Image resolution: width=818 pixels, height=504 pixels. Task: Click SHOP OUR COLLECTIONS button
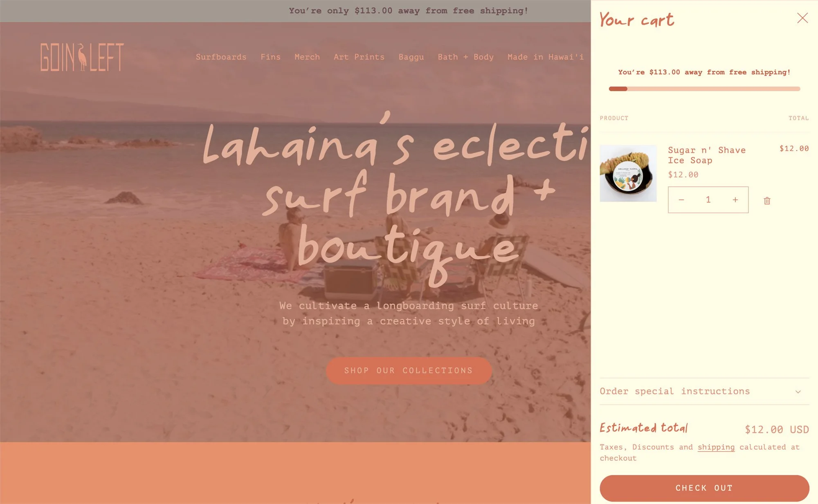[x=409, y=371]
